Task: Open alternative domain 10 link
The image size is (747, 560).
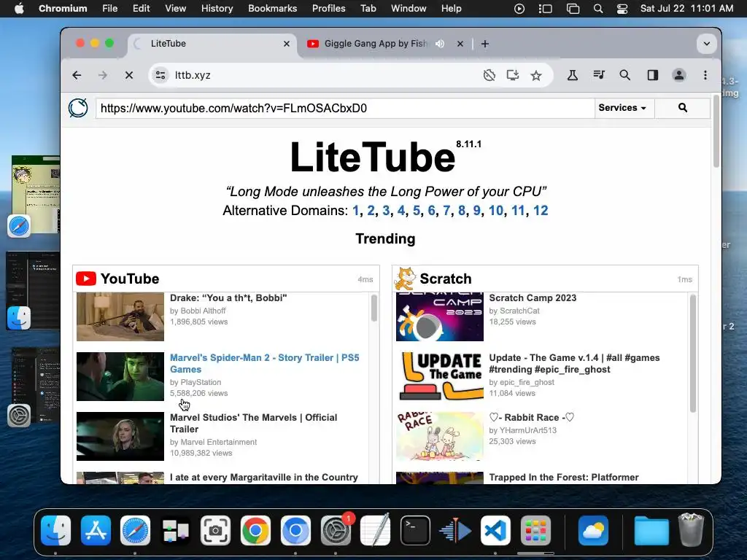Action: [x=496, y=211]
